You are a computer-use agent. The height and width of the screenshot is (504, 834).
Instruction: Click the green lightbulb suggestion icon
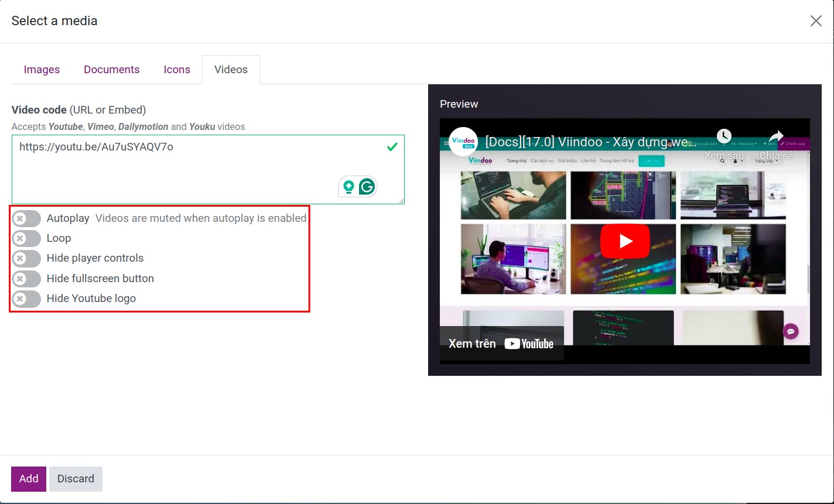[x=348, y=186]
